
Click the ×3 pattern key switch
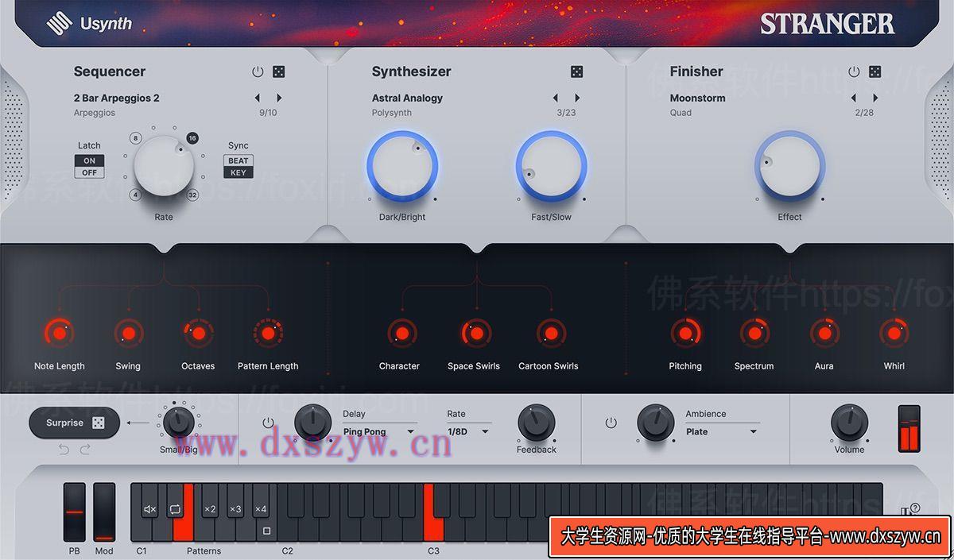(x=235, y=509)
